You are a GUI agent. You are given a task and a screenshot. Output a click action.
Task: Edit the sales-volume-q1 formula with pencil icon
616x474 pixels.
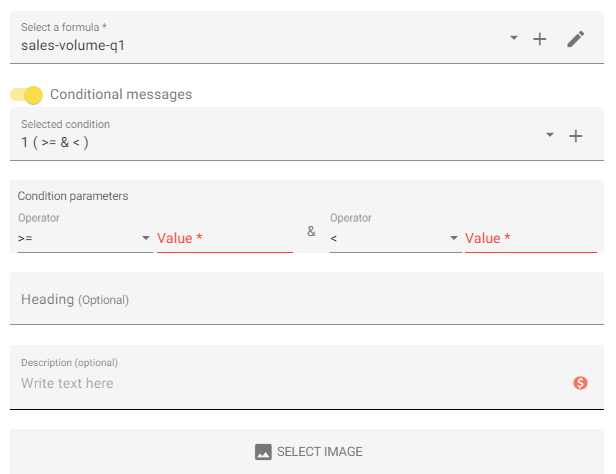(576, 39)
